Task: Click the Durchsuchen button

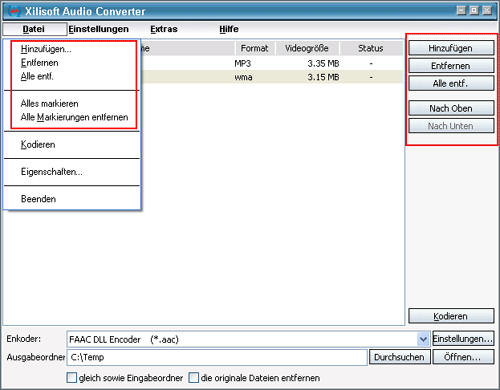Action: 400,357
